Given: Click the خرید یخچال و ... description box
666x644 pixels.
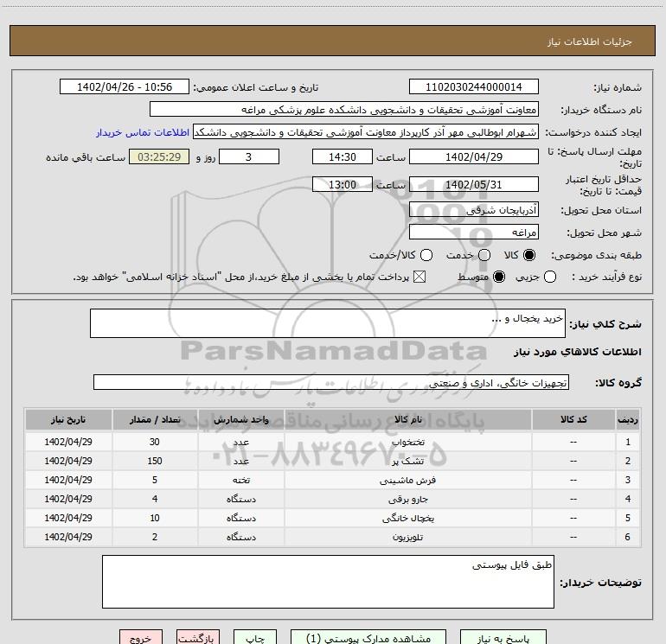Looking at the screenshot, I should (x=328, y=323).
